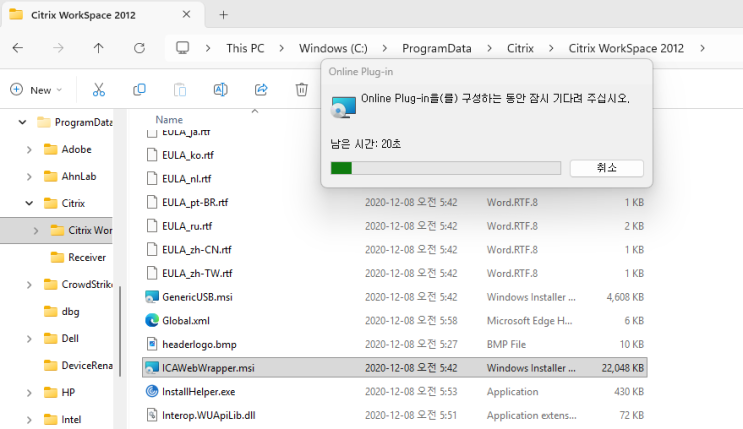Image resolution: width=743 pixels, height=429 pixels.
Task: Click the Receiver folder icon in tree
Action: coord(57,257)
